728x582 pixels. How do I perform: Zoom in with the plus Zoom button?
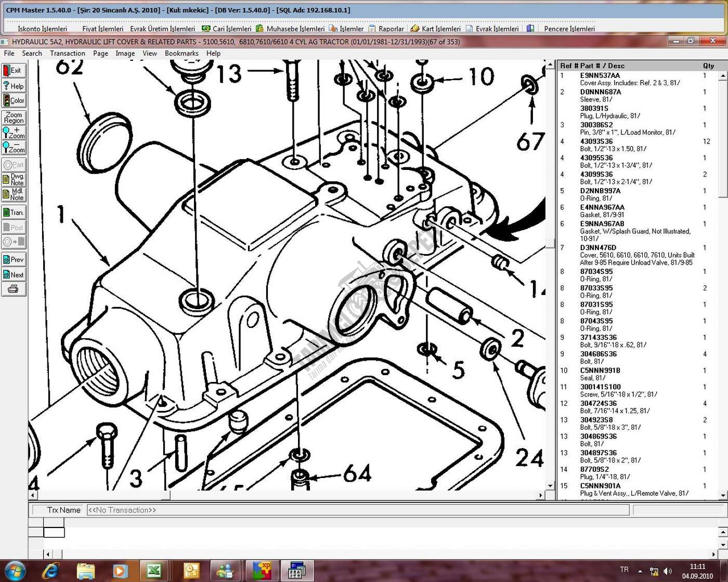pos(14,133)
